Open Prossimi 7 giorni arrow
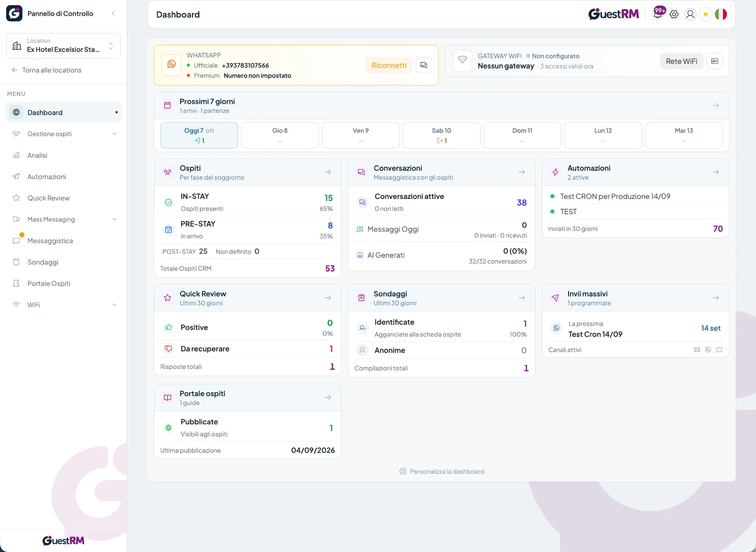This screenshot has width=756, height=552. 716,106
